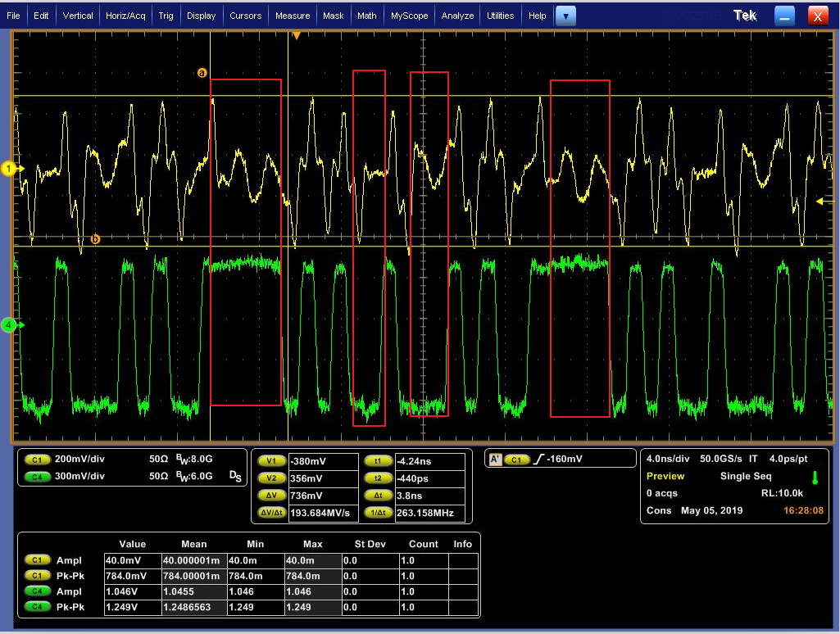Screen dimensions: 840x634
Task: Click the channel 1 ground reference marker
Action: point(10,169)
